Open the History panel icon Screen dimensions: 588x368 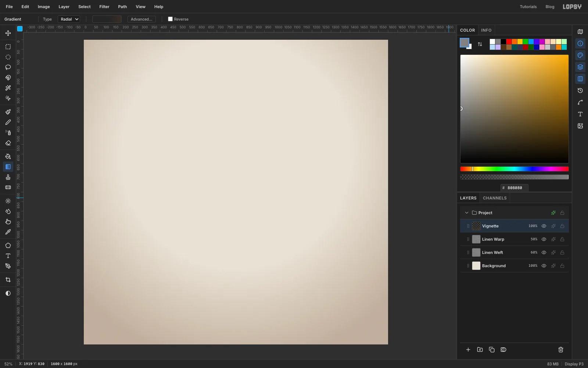click(x=580, y=91)
